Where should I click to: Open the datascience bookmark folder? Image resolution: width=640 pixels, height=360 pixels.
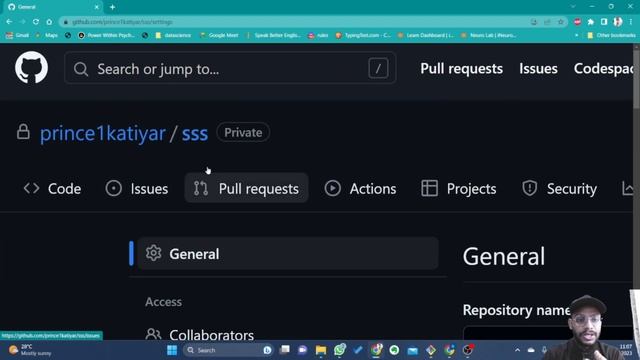173,36
